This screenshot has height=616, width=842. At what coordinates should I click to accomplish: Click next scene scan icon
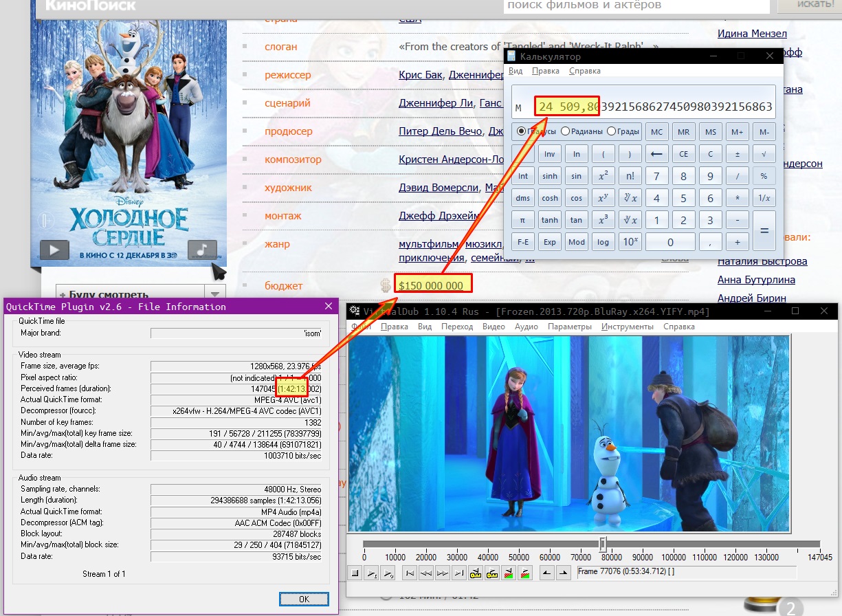tap(525, 573)
